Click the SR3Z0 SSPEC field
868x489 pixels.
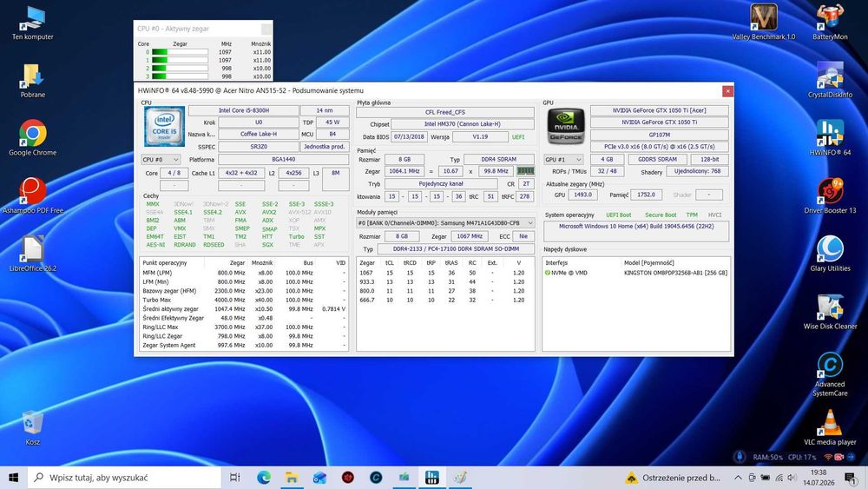pyautogui.click(x=259, y=147)
